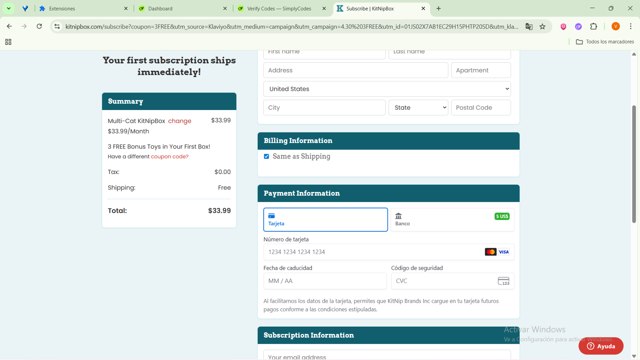This screenshot has width=640, height=360.
Task: Click the page vertical scrollbar
Action: click(633, 163)
